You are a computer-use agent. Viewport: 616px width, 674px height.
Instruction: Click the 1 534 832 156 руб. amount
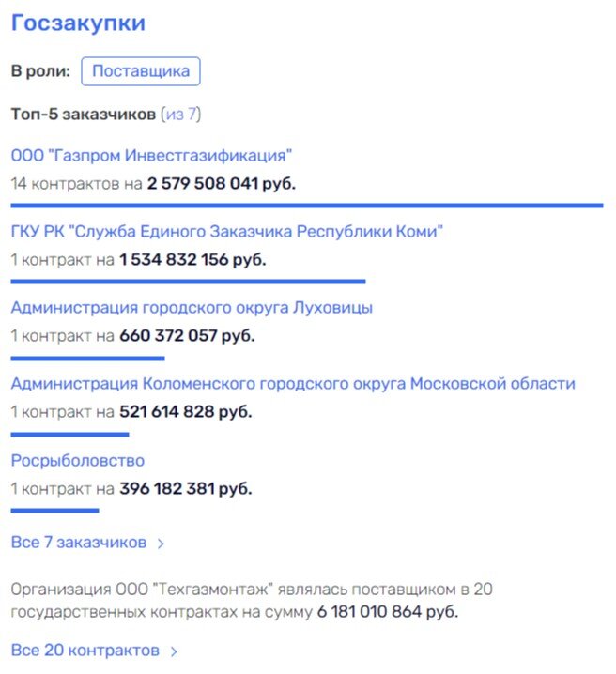tap(192, 260)
